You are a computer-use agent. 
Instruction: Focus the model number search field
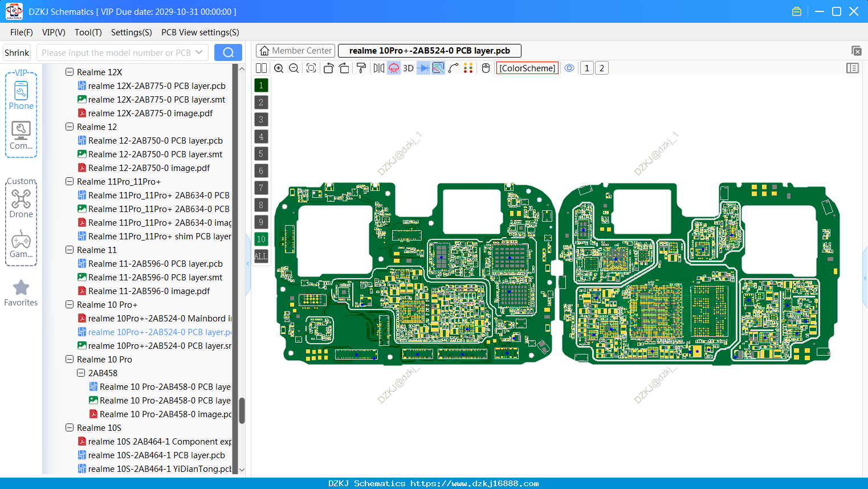click(116, 53)
